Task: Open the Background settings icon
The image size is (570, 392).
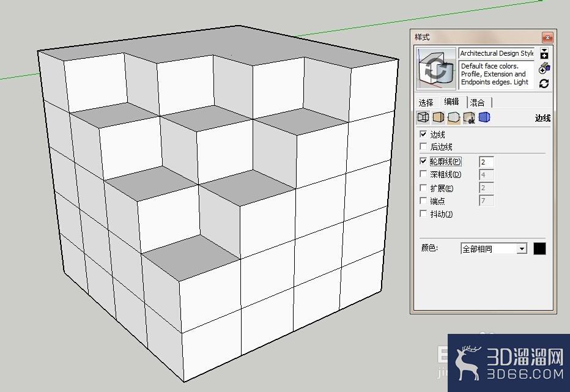Action: (454, 117)
